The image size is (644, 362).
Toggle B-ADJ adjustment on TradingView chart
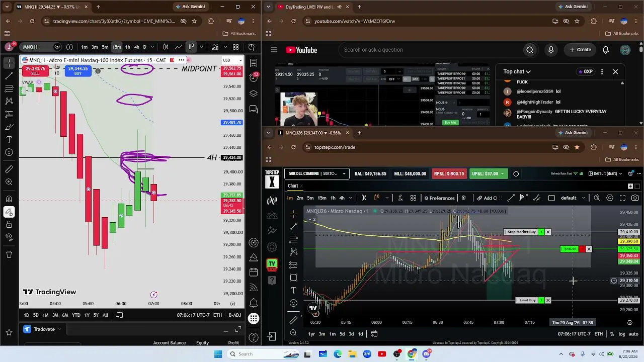(235, 315)
